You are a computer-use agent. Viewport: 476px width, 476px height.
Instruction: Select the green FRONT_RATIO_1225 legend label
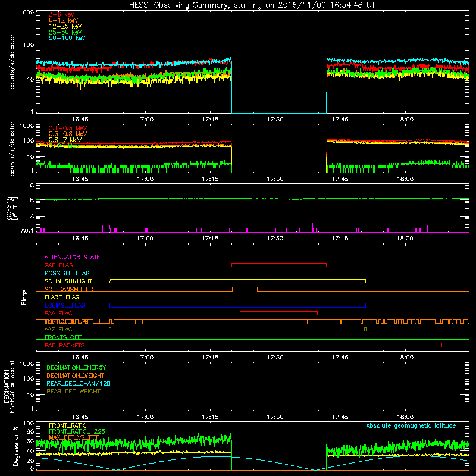[x=77, y=431]
